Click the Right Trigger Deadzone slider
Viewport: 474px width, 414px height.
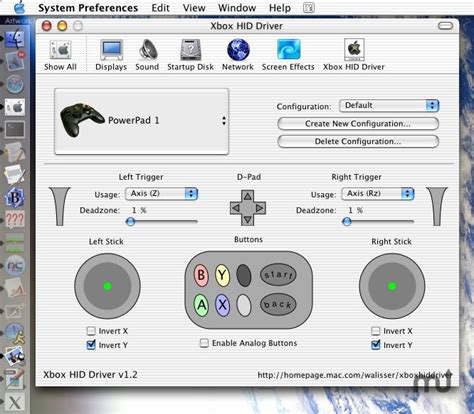click(x=378, y=221)
